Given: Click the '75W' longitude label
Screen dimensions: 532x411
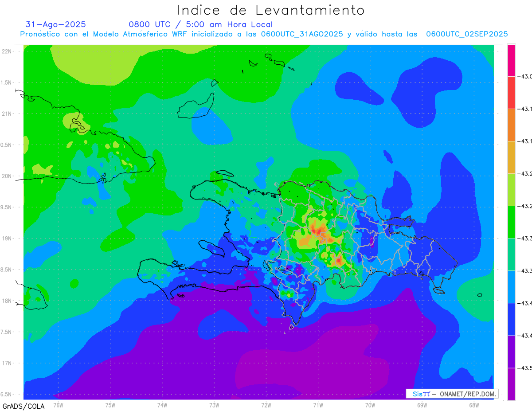Looking at the screenshot, I should 110,405.
